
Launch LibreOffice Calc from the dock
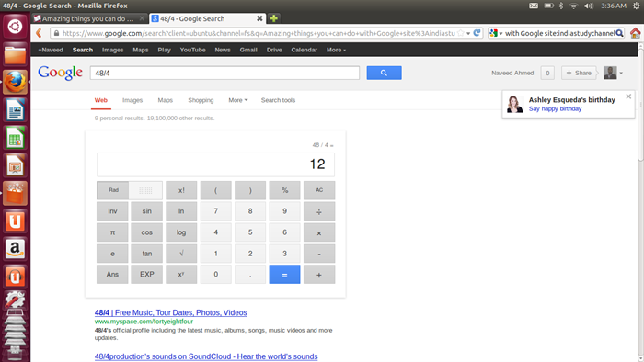pyautogui.click(x=16, y=138)
